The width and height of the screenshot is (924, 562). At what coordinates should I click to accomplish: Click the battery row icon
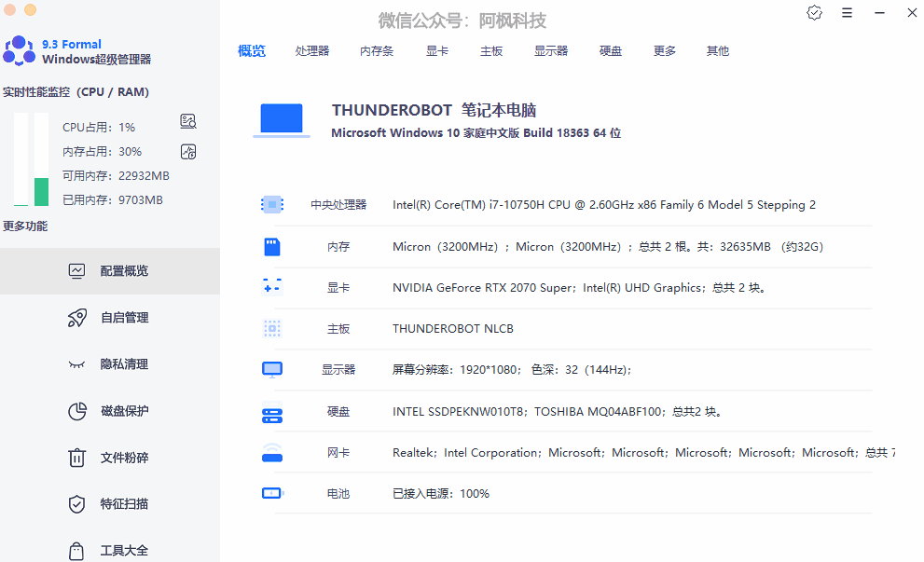pos(271,493)
